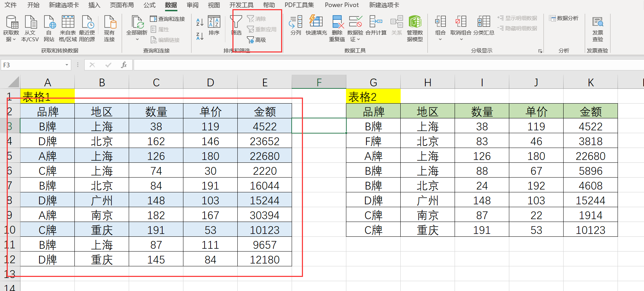The height and width of the screenshot is (291, 644).
Task: Open Developer (开发工具) tab
Action: (x=242, y=5)
